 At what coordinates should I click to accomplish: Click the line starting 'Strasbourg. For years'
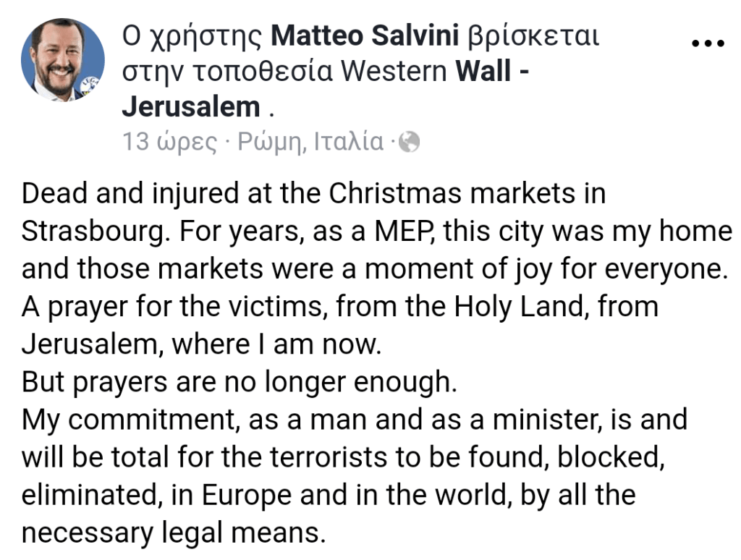[376, 232]
